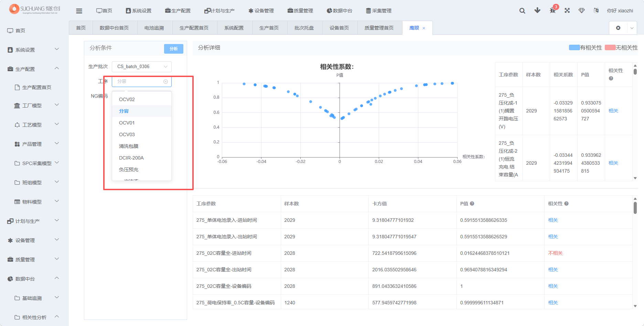Toggle the red 无相关性 legend swatch

(610, 47)
